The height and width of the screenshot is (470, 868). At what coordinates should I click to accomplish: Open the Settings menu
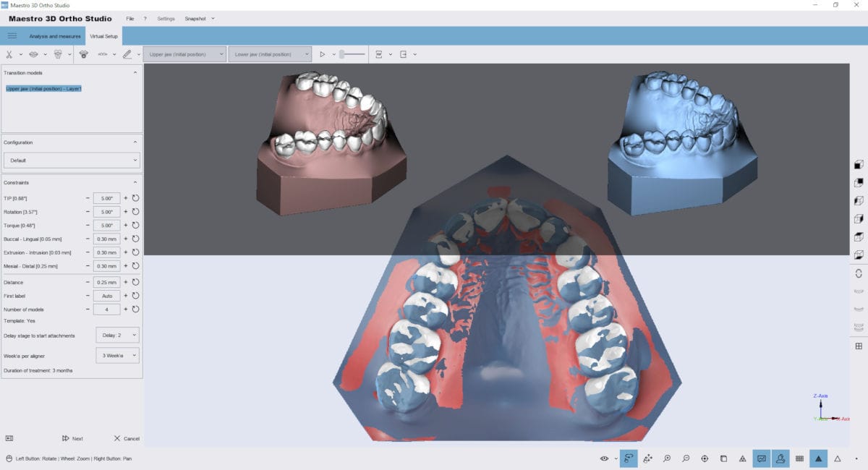click(x=166, y=19)
